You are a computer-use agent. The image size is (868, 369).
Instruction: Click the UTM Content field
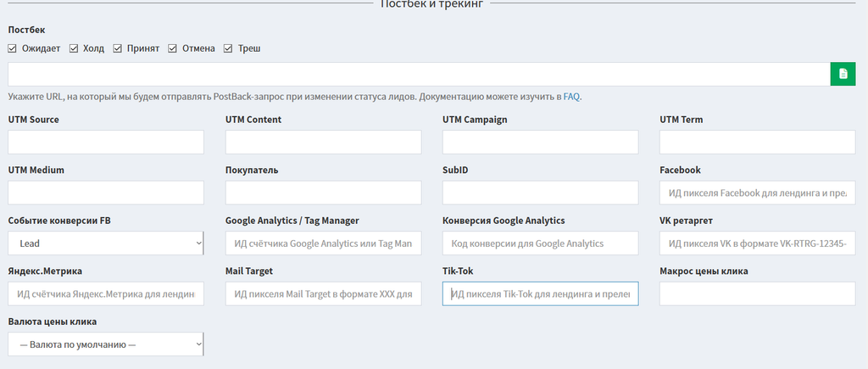coord(323,143)
